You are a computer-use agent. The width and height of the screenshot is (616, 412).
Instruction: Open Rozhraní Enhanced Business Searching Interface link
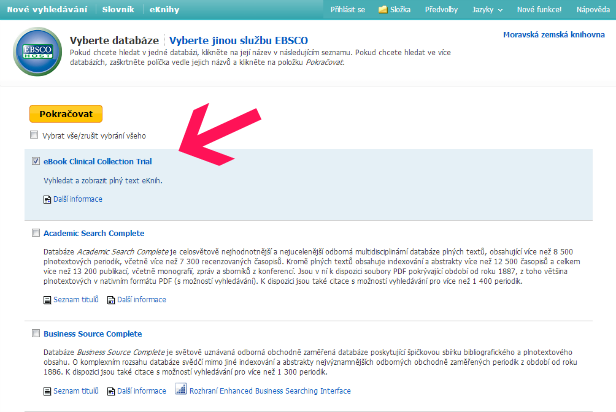click(270, 391)
